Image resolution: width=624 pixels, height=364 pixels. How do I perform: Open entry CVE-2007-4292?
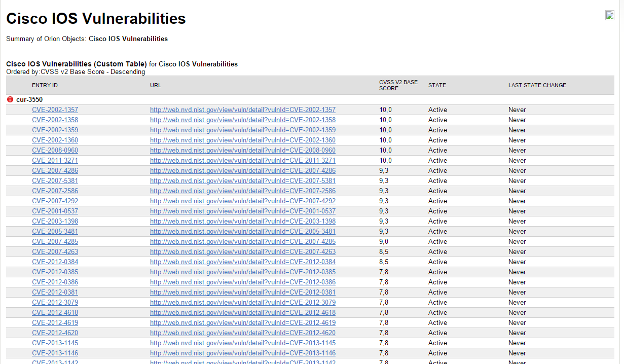click(55, 201)
